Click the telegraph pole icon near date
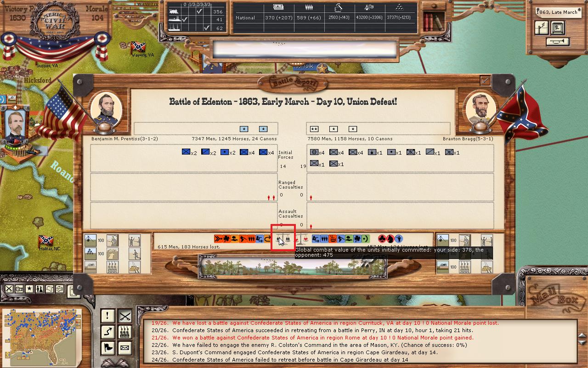 click(x=541, y=28)
